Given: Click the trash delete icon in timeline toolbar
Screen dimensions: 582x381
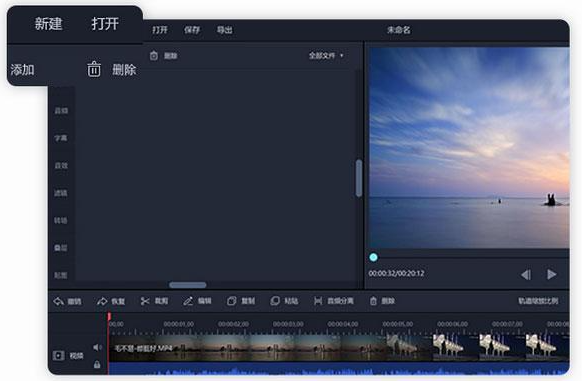Looking at the screenshot, I should [x=373, y=301].
